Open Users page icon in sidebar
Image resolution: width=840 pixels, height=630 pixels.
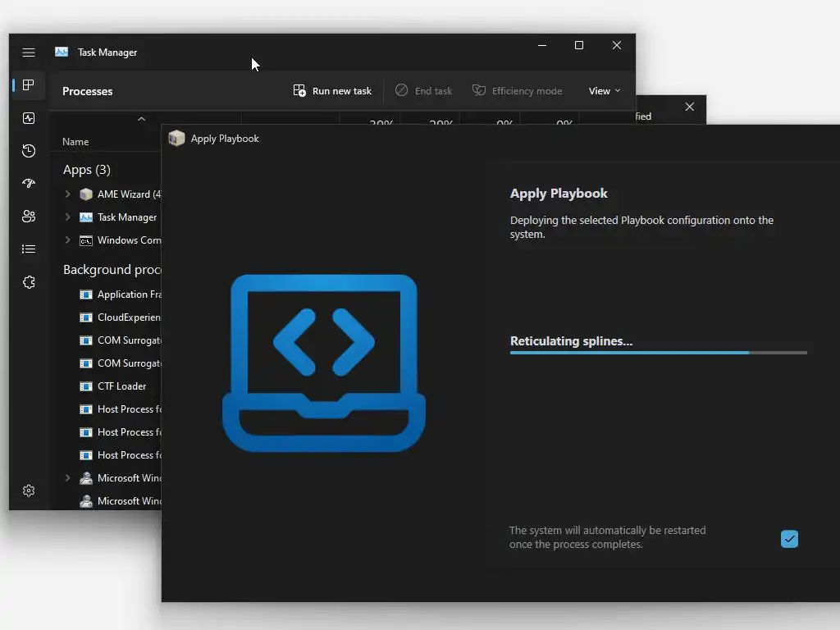pos(29,216)
